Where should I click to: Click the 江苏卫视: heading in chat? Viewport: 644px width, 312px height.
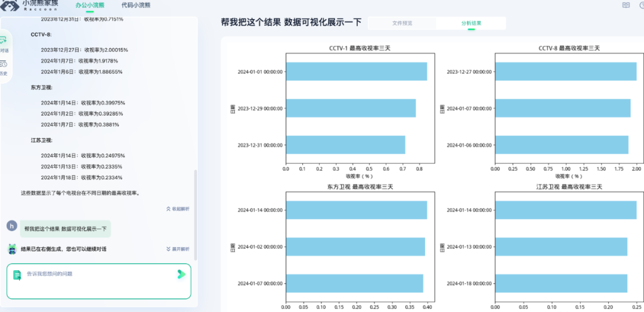tap(42, 140)
